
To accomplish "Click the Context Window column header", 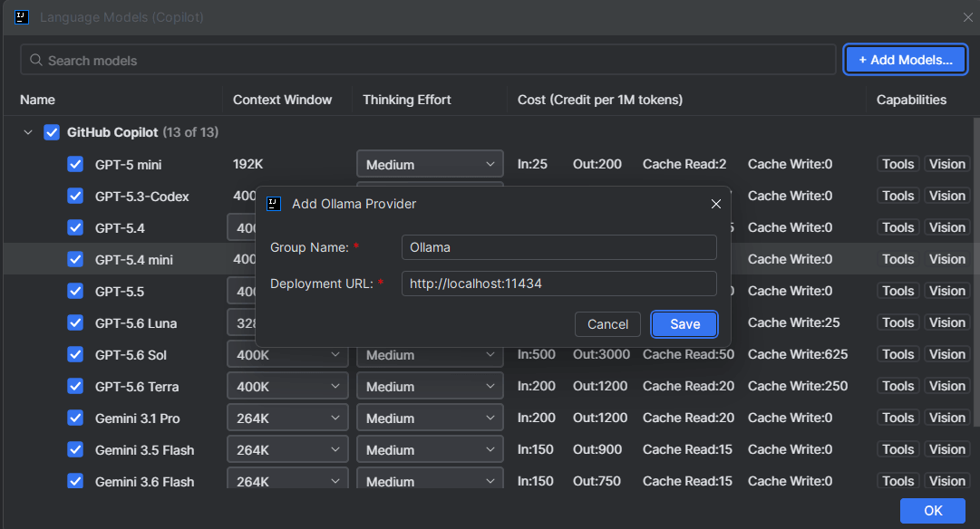I will pos(283,100).
